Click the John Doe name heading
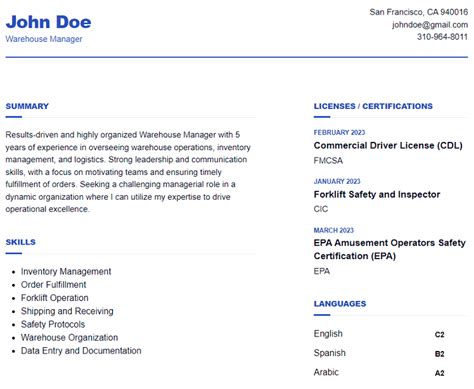 coord(48,22)
